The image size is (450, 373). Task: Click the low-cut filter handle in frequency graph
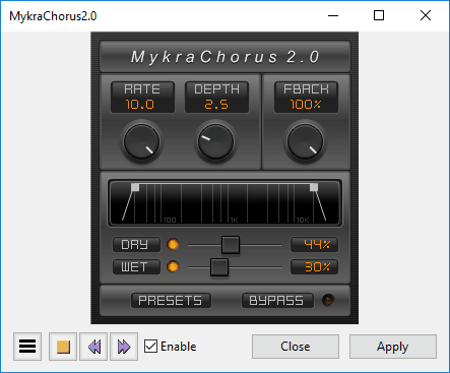click(135, 187)
